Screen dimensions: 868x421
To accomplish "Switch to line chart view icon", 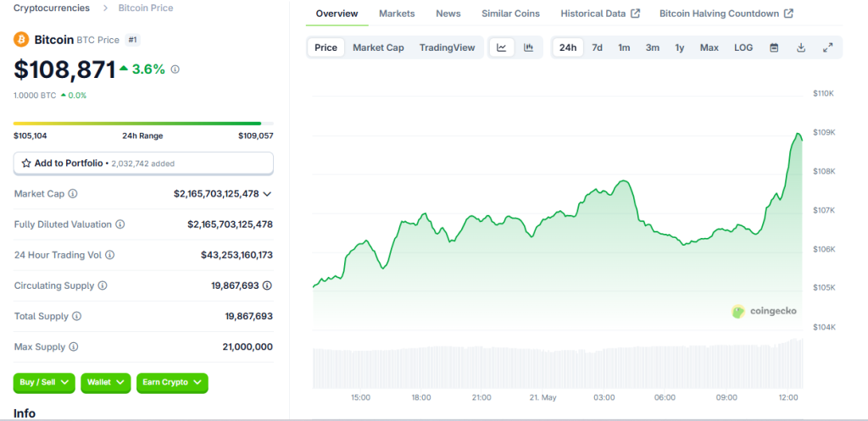I will pos(501,47).
